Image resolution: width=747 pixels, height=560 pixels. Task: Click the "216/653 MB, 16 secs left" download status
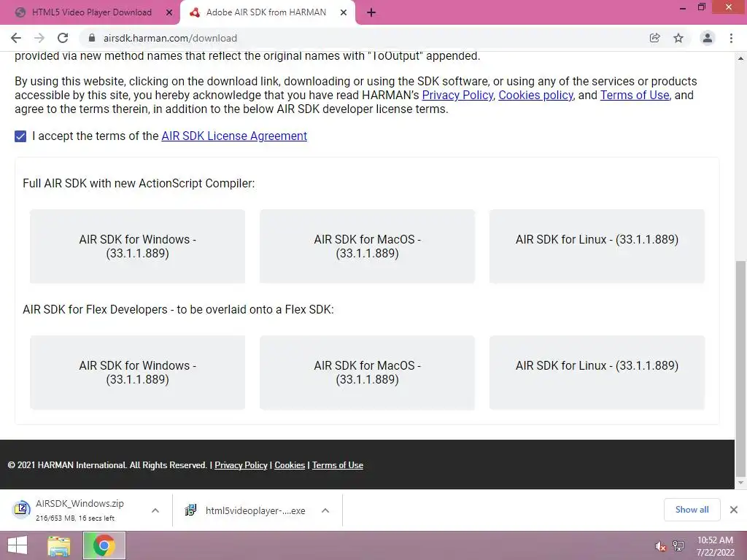(75, 518)
